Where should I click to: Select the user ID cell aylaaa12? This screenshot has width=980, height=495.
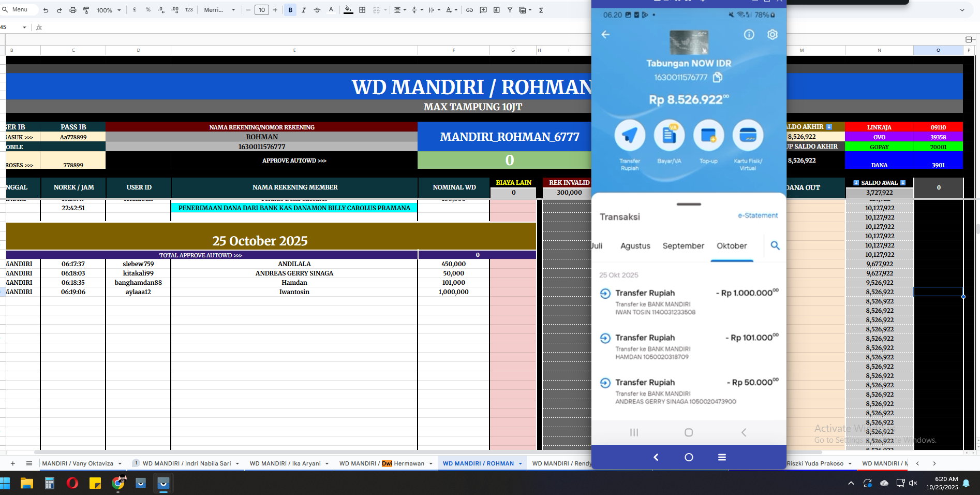click(138, 292)
